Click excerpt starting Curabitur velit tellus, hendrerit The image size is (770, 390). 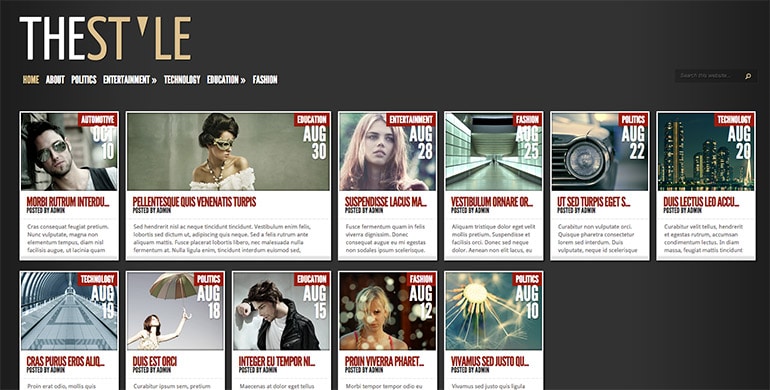click(704, 238)
